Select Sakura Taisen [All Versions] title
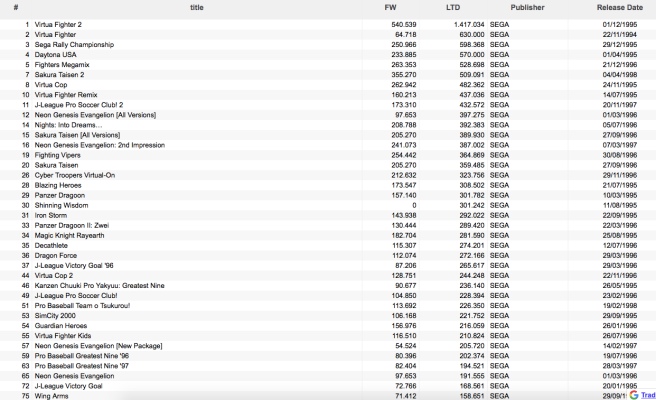 click(77, 135)
